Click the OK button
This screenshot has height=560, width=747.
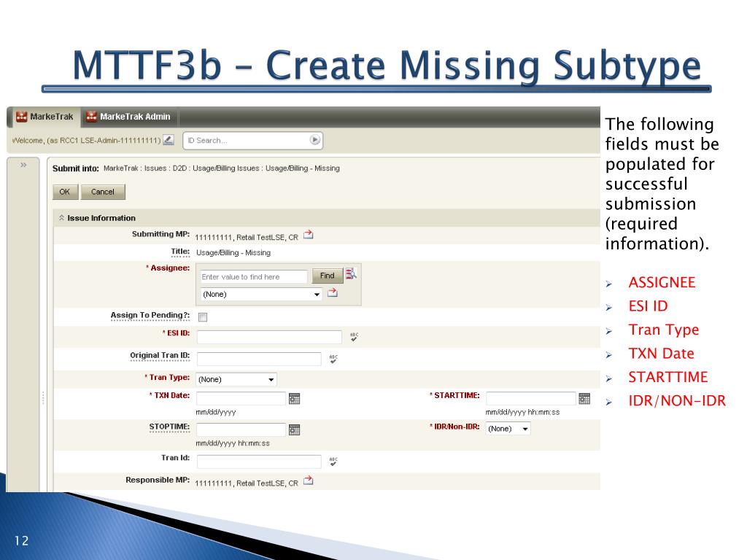(x=65, y=192)
